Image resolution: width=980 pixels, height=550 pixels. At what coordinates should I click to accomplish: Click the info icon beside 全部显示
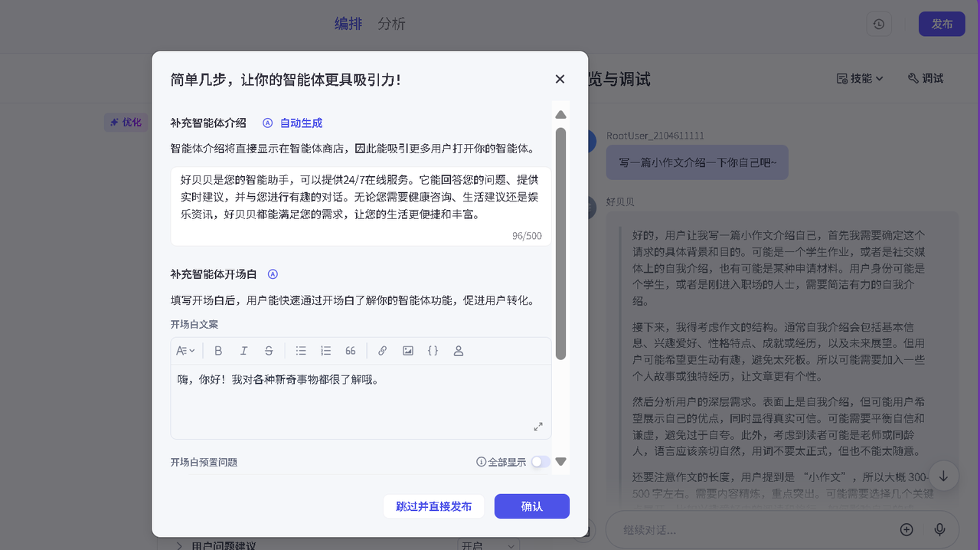point(482,462)
